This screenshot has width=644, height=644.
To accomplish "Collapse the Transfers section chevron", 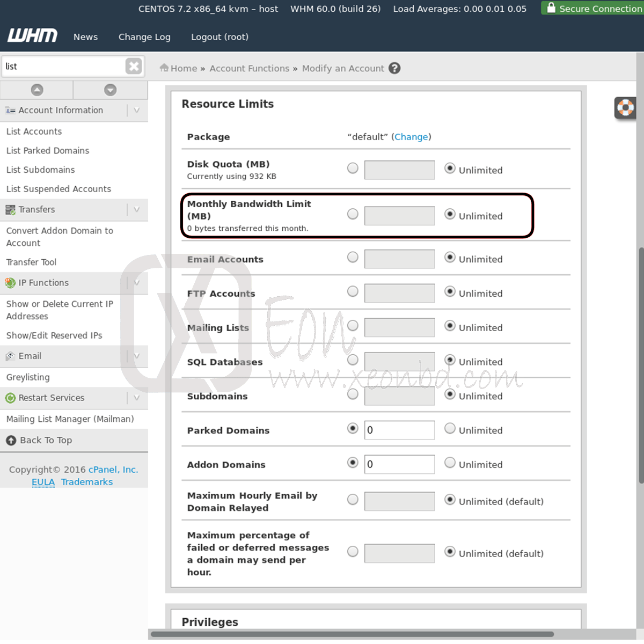I will (137, 209).
